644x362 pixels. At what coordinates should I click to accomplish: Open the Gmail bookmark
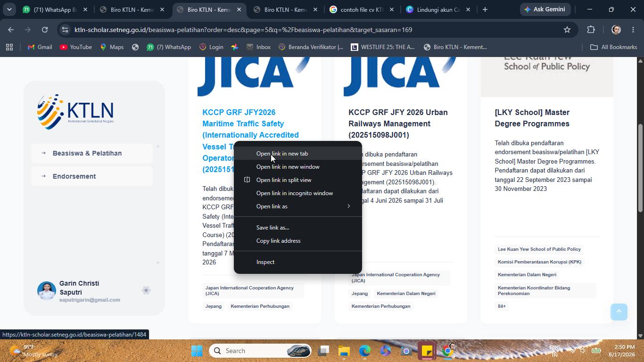[40, 47]
